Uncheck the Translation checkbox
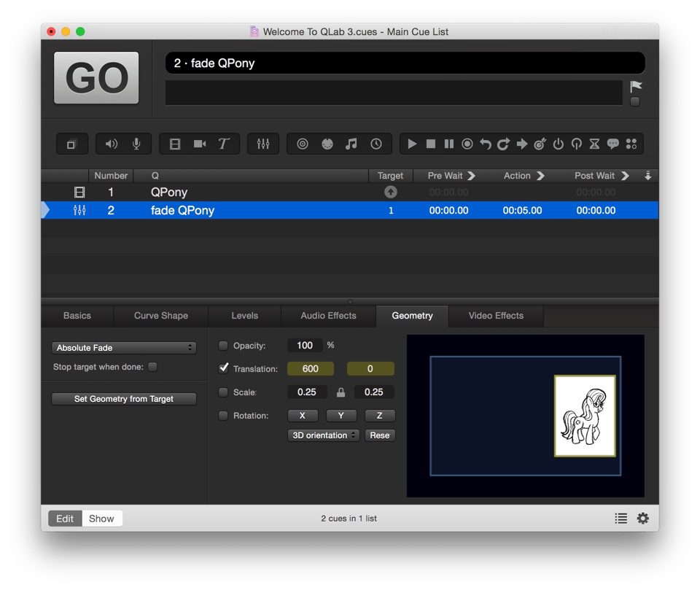Image resolution: width=700 pixels, height=590 pixels. pos(224,368)
